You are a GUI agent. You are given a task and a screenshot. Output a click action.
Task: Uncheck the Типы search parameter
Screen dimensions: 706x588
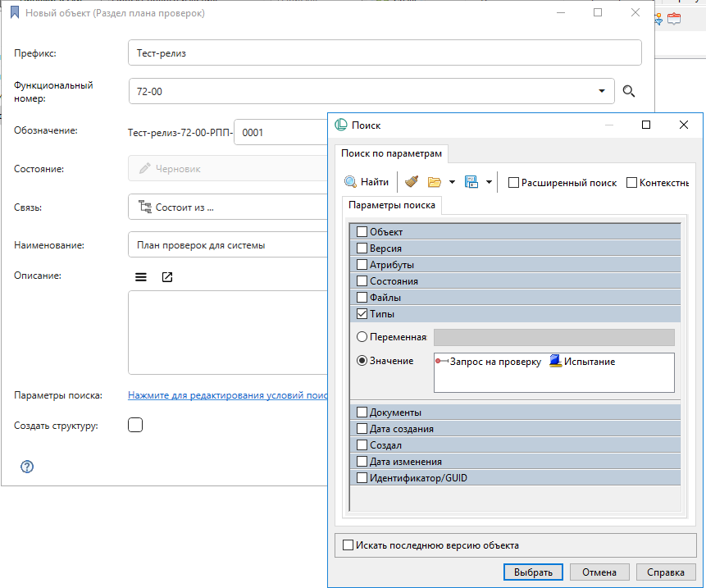(x=362, y=314)
